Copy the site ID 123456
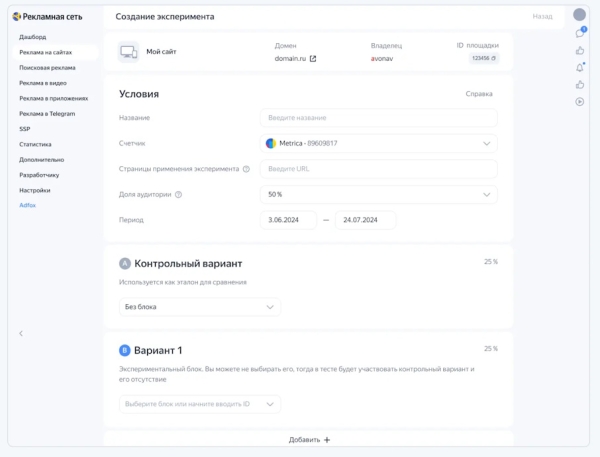This screenshot has height=457, width=600. (484, 59)
